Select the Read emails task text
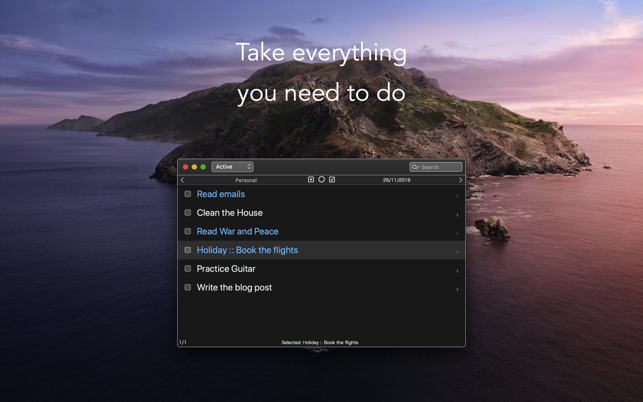Viewport: 643px width, 402px height. pyautogui.click(x=221, y=194)
